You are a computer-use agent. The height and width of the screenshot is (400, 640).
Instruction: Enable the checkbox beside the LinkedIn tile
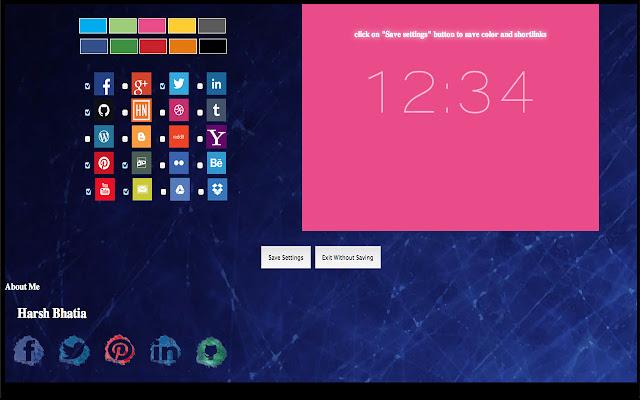click(201, 86)
